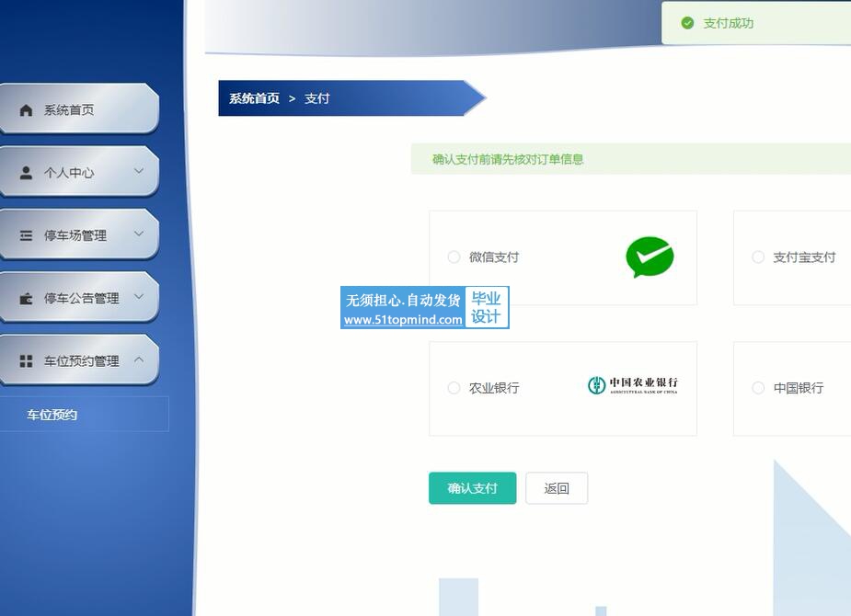The image size is (851, 616).
Task: Click the green checkmark icon in 支付成功 notification
Action: click(687, 23)
